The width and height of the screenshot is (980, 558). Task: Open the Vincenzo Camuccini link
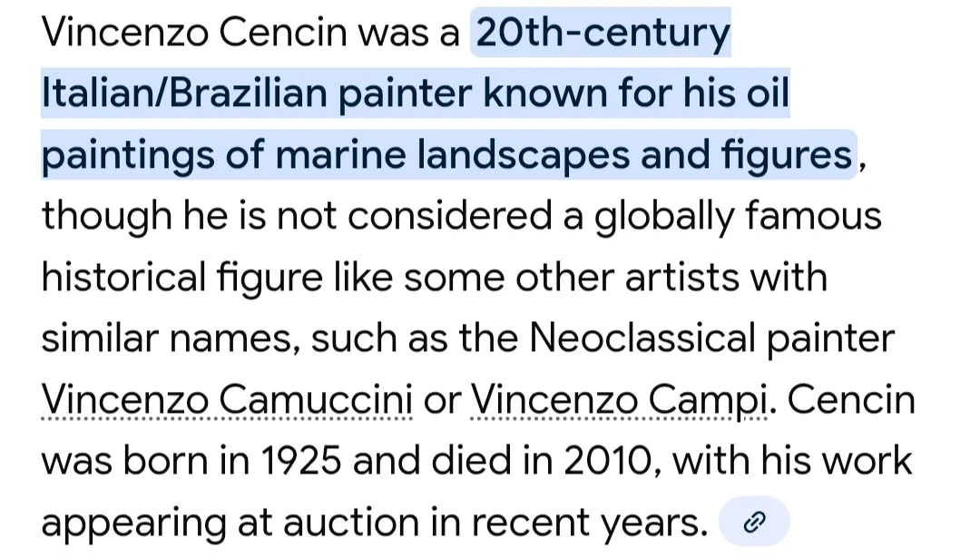pyautogui.click(x=228, y=399)
